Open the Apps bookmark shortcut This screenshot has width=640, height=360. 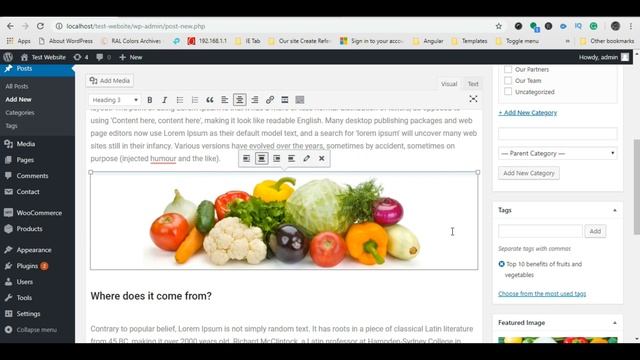click(x=19, y=41)
